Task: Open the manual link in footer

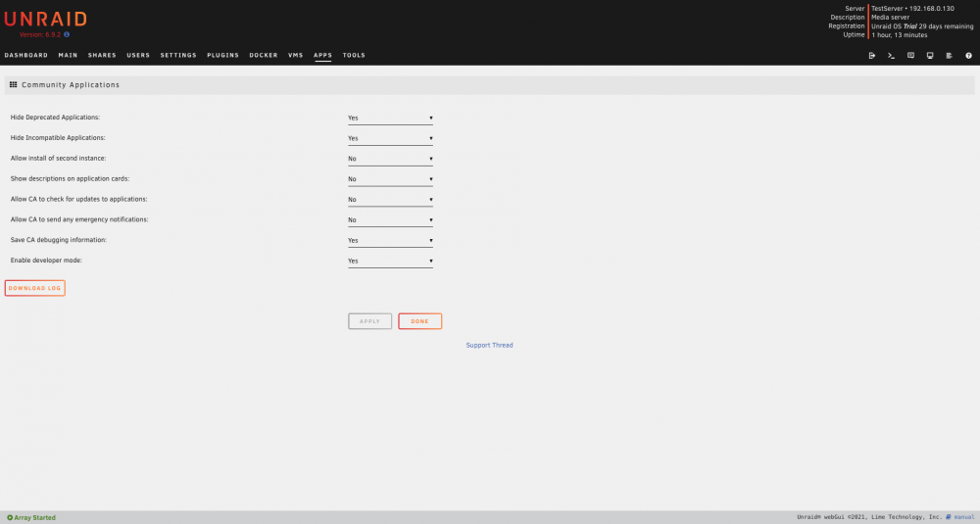Action: pyautogui.click(x=963, y=517)
